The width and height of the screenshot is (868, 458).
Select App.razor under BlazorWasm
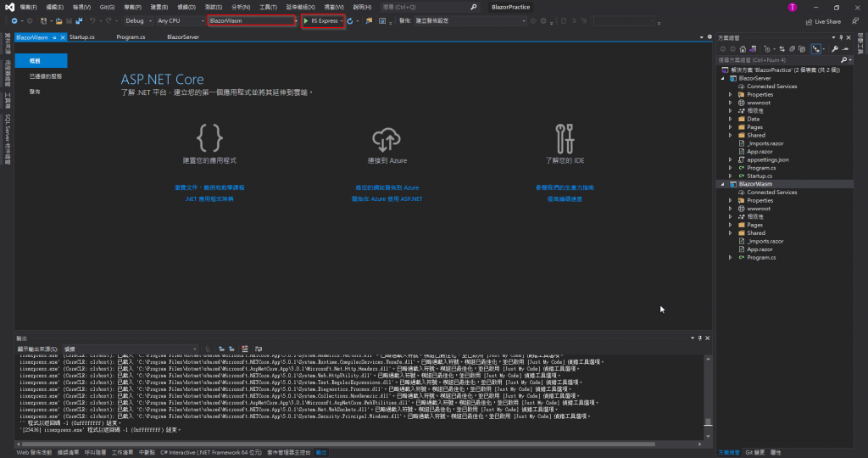759,249
